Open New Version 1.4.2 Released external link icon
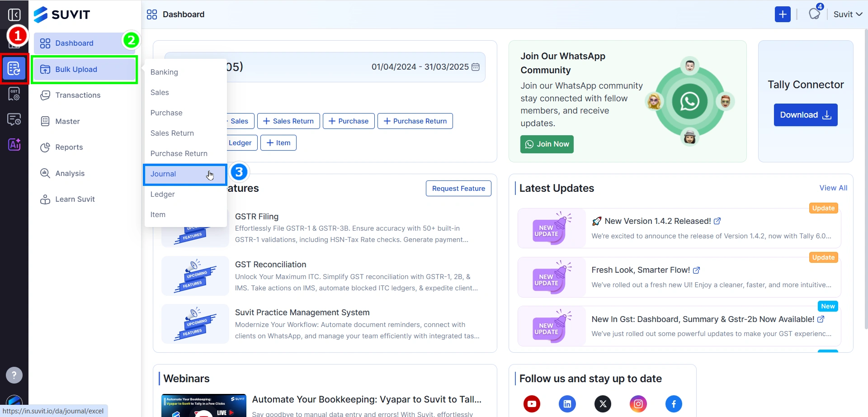The image size is (868, 417). (x=717, y=221)
